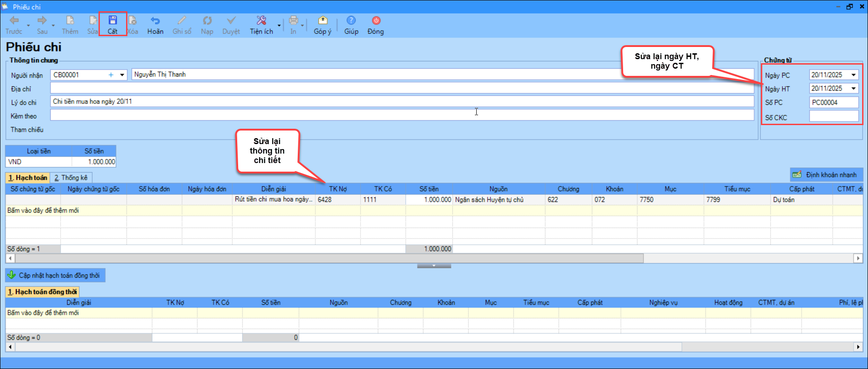Click the Mục cell 7750
Screen dimensions: 868x369
(x=671, y=199)
